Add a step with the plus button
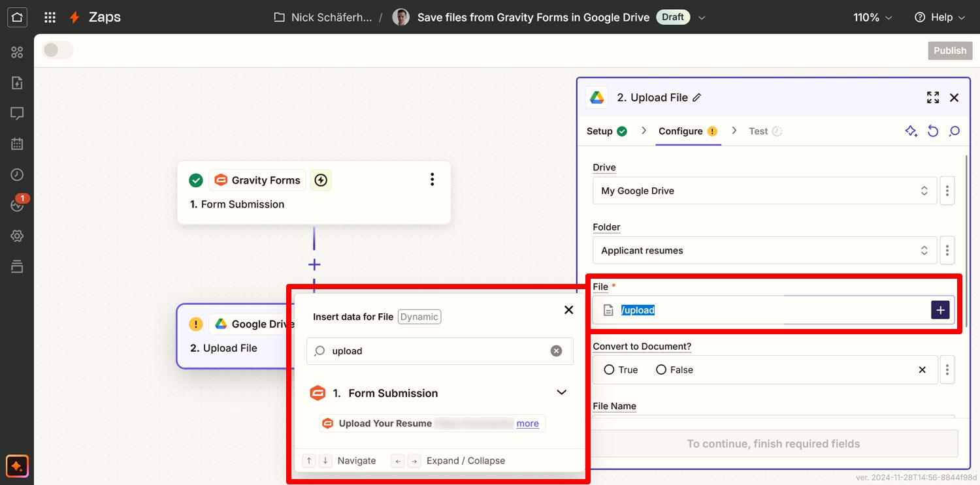 (x=314, y=264)
